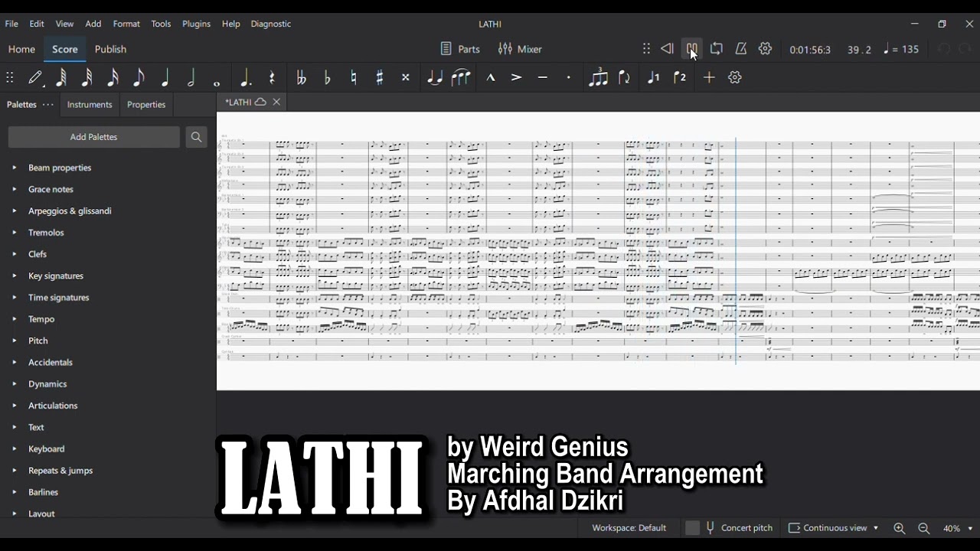Toggle augmentation dot
This screenshot has width=980, height=551.
click(x=245, y=77)
